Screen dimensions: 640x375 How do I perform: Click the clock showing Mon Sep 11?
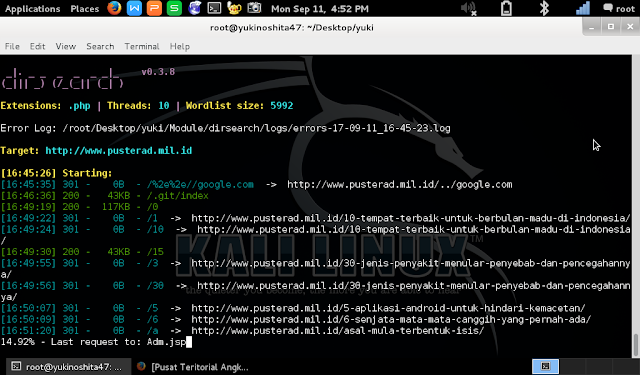320,9
